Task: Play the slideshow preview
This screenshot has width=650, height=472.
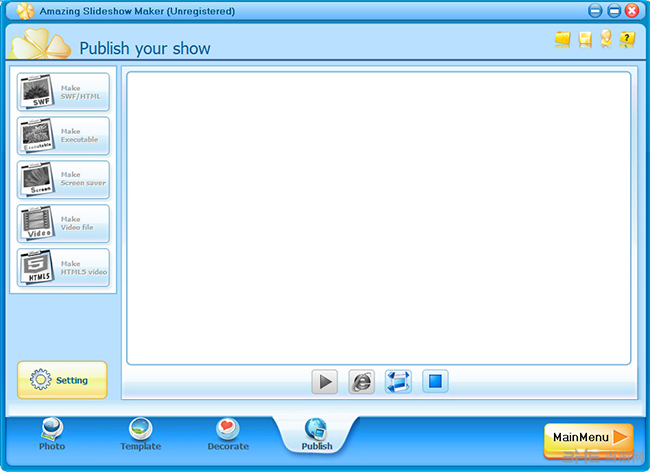Action: 325,382
